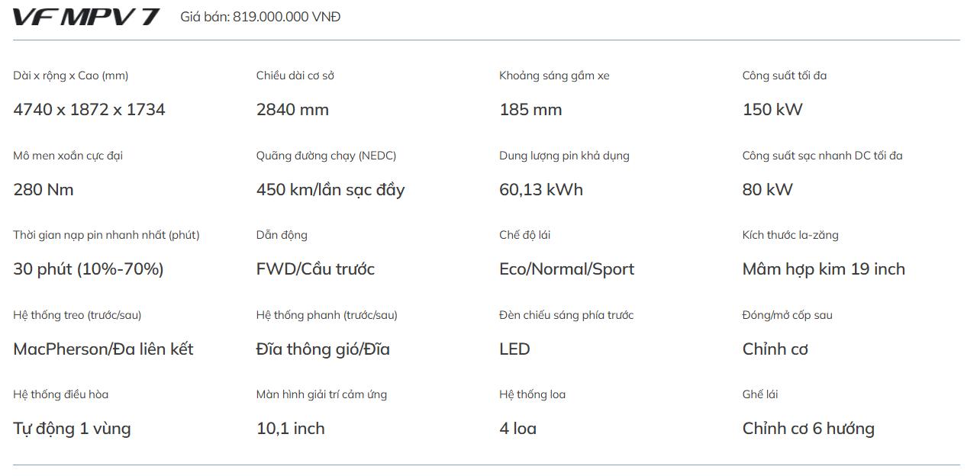The width and height of the screenshot is (980, 476).
Task: Click the 30 phút (10%-70%) charging time
Action: pos(89,269)
